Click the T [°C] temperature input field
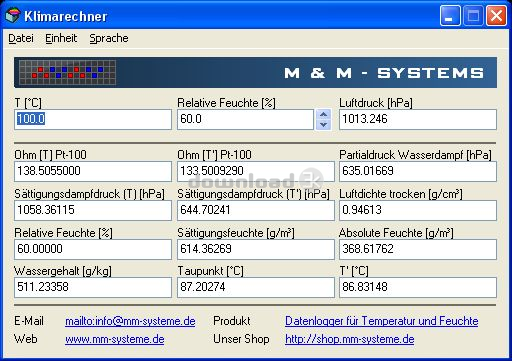Viewport: 512px width, 361px height. 93,119
